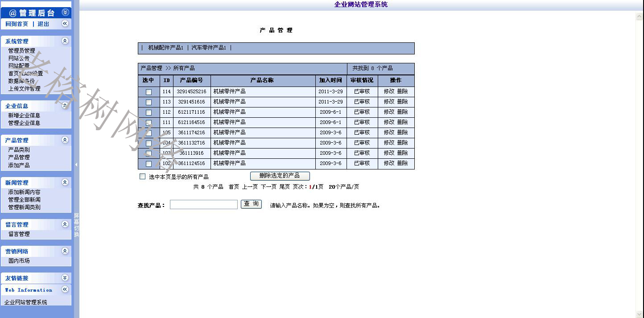
Task: Collapse the 产品管理 sidebar section arrow
Action: tap(65, 140)
